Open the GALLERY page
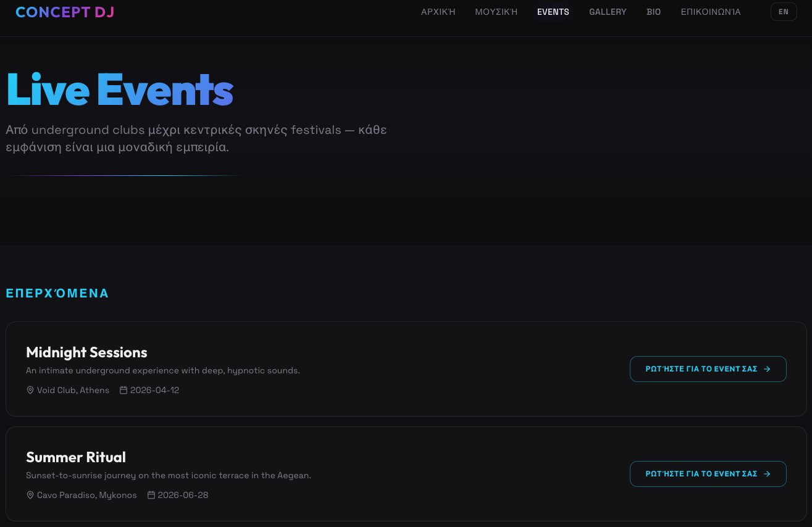 click(608, 12)
